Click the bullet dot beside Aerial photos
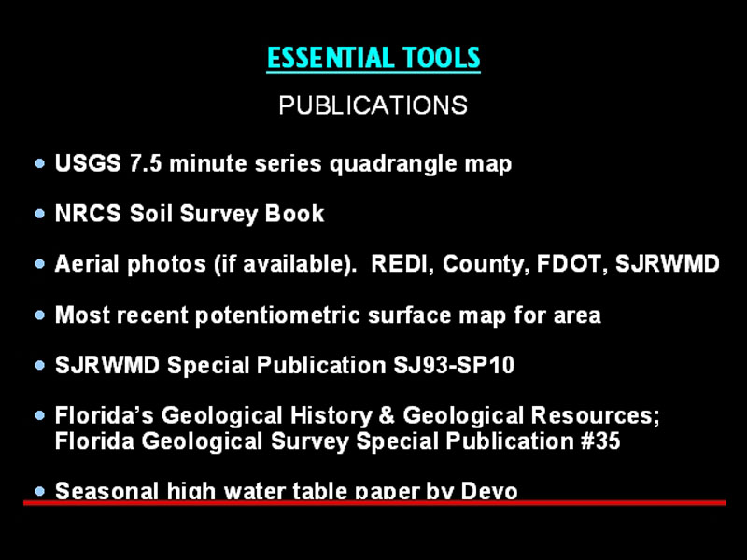Viewport: 747px width, 560px height. [39, 265]
